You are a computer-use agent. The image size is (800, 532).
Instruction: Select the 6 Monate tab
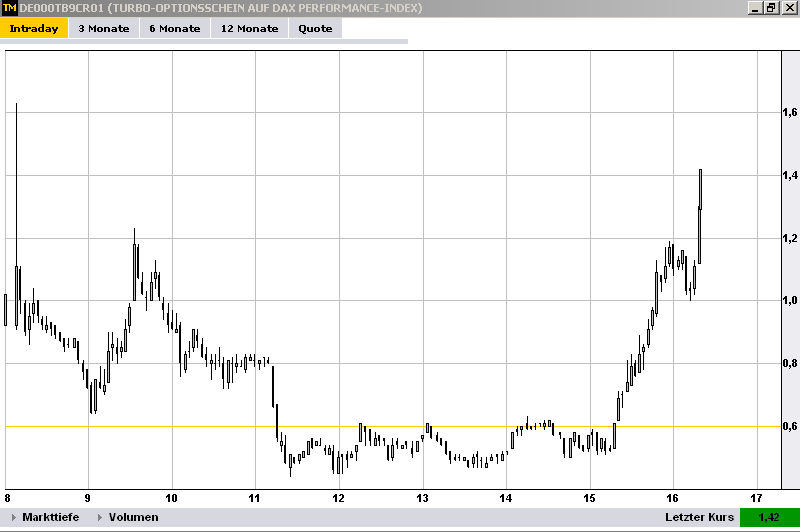[174, 29]
